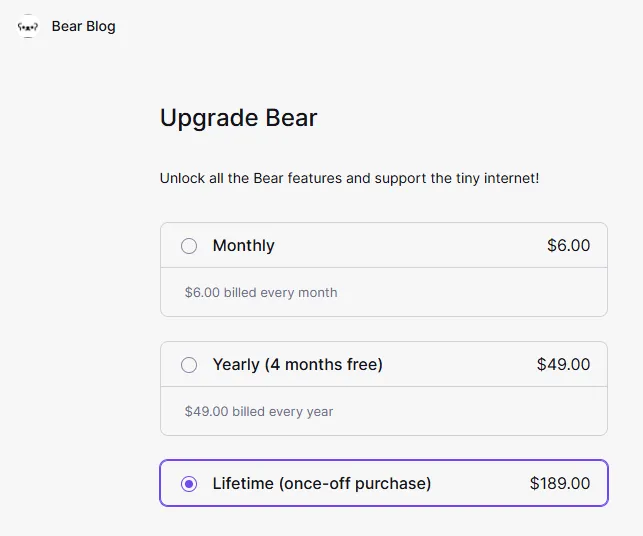
Task: Click the $189.00 lifetime price
Action: pos(560,484)
